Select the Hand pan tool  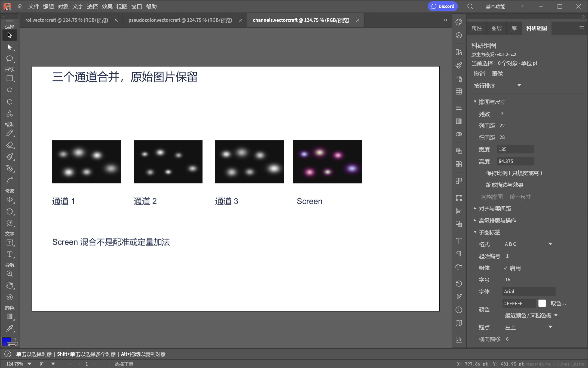(10, 285)
